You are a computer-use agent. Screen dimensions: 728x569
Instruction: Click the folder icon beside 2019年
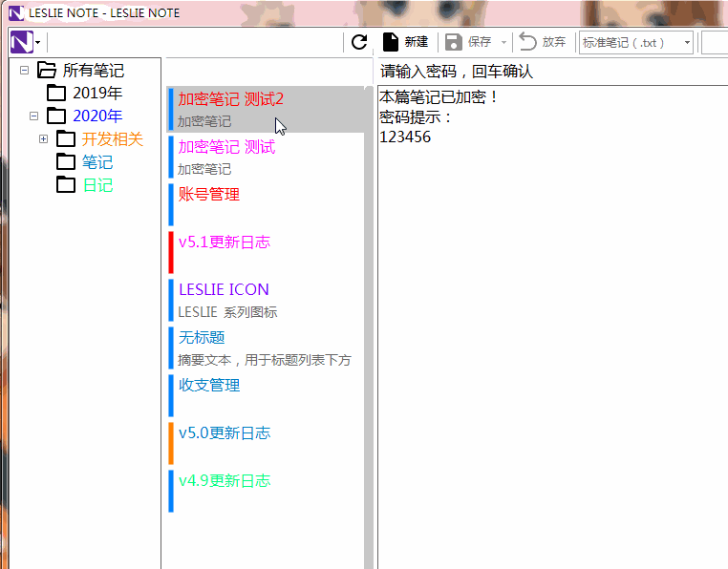point(56,93)
